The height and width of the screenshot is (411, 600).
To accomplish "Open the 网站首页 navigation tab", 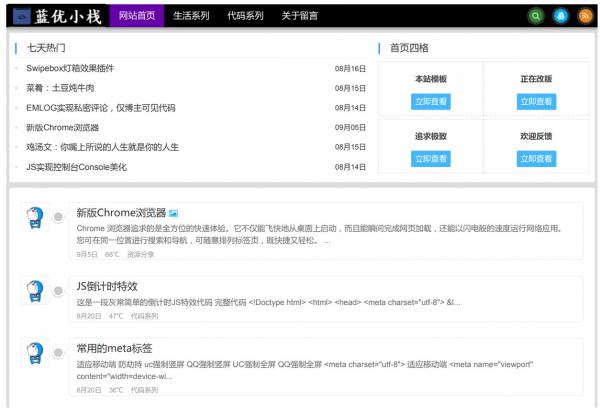I will coord(137,16).
